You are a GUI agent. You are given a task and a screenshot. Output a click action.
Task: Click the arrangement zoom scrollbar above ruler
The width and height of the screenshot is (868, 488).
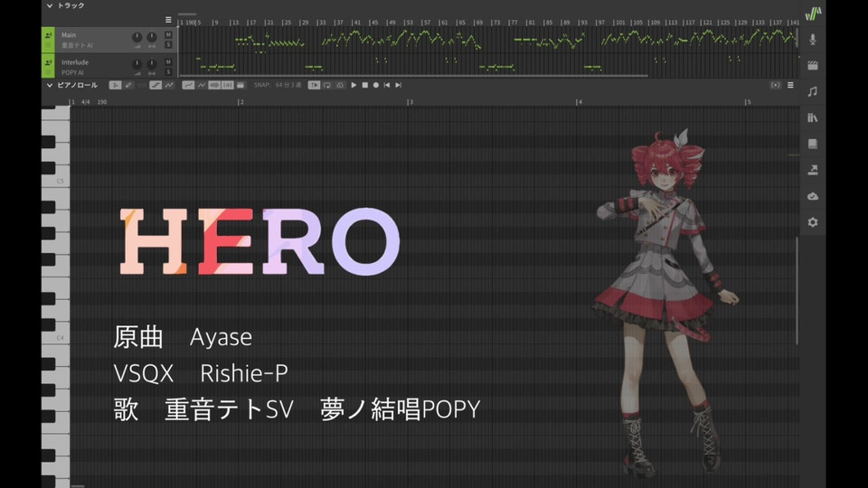click(187, 14)
